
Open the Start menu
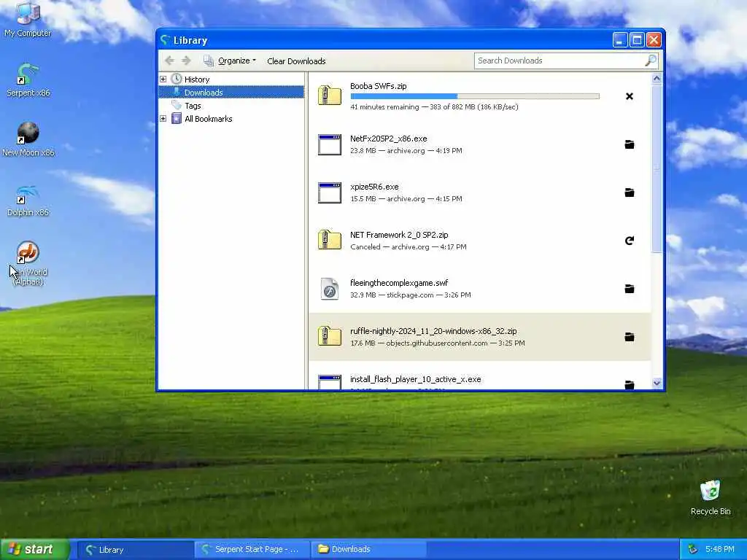point(35,549)
